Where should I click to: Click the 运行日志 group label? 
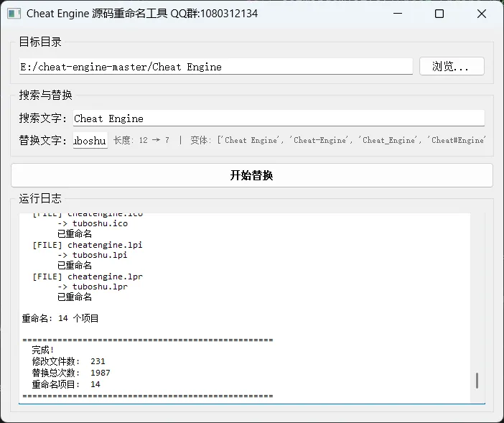[40, 198]
